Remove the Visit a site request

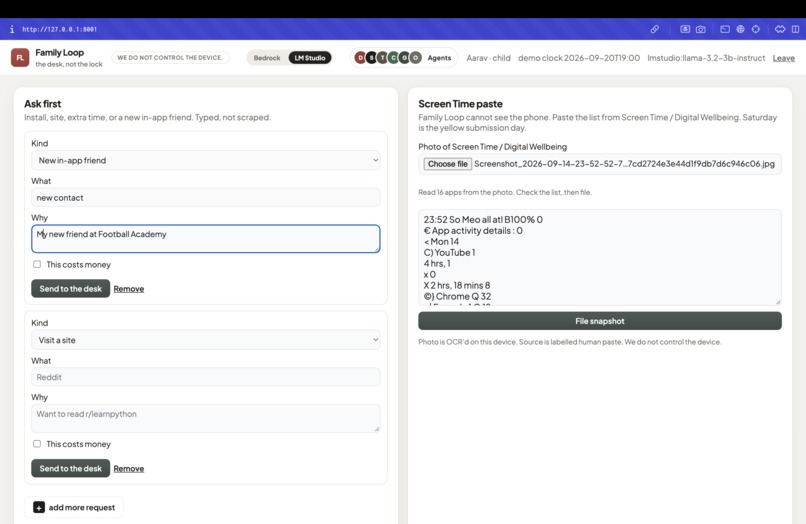(129, 468)
